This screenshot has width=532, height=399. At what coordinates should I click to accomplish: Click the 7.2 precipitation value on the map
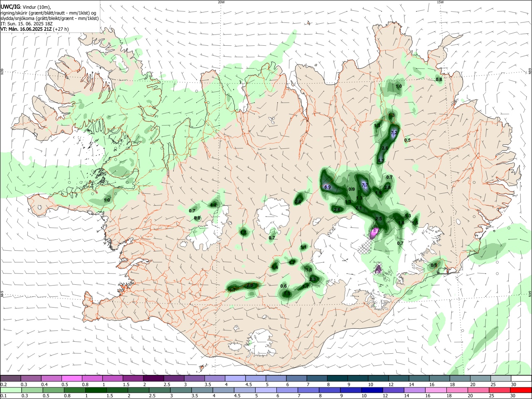[394, 133]
